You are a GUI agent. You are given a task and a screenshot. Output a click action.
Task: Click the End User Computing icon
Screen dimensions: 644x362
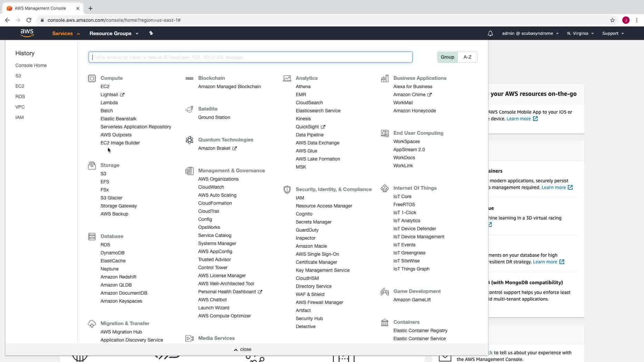point(385,133)
